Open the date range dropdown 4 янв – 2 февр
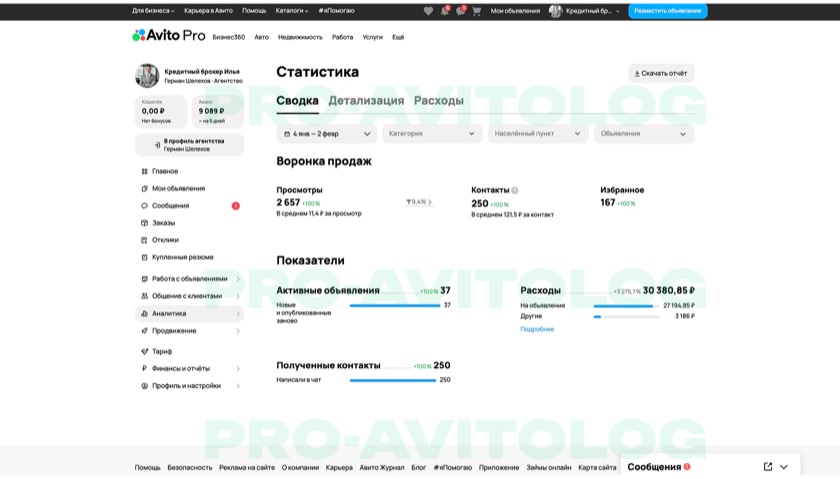The width and height of the screenshot is (840, 479). 327,134
